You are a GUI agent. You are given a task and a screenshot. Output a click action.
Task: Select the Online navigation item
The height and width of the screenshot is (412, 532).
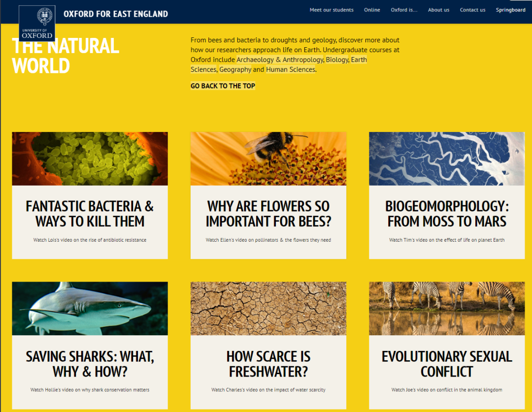point(372,10)
